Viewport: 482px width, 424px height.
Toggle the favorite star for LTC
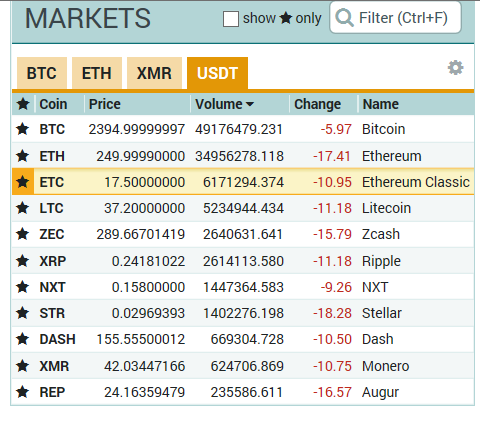[23, 208]
